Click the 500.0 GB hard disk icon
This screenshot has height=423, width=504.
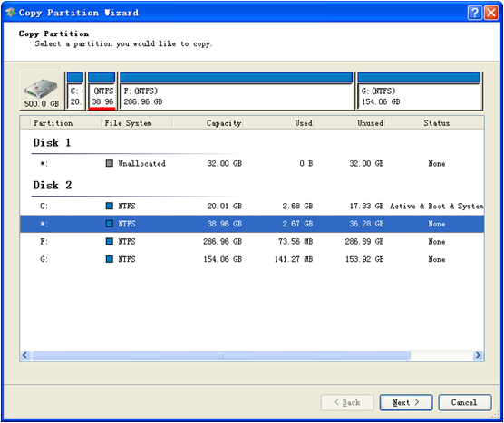pyautogui.click(x=42, y=91)
